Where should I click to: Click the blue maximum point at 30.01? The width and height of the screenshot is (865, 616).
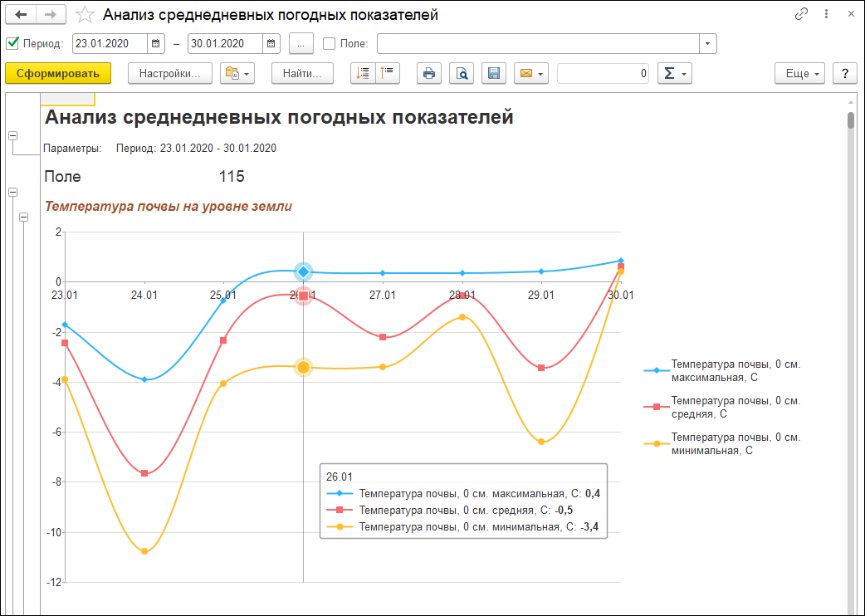click(x=621, y=261)
